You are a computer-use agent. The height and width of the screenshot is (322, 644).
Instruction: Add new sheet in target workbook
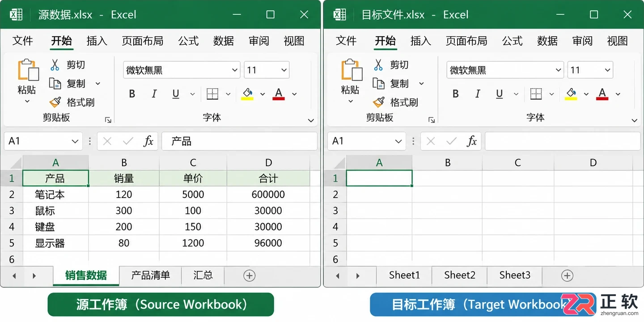click(x=567, y=275)
